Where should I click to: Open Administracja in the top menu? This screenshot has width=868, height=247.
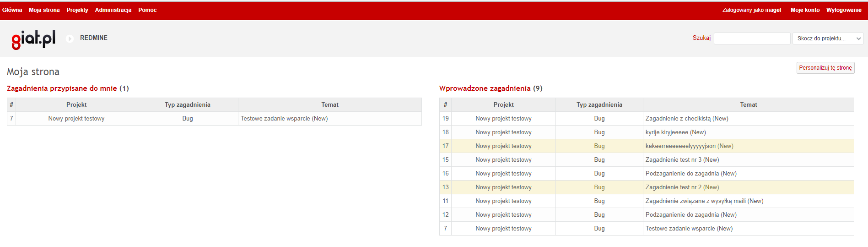pyautogui.click(x=113, y=10)
